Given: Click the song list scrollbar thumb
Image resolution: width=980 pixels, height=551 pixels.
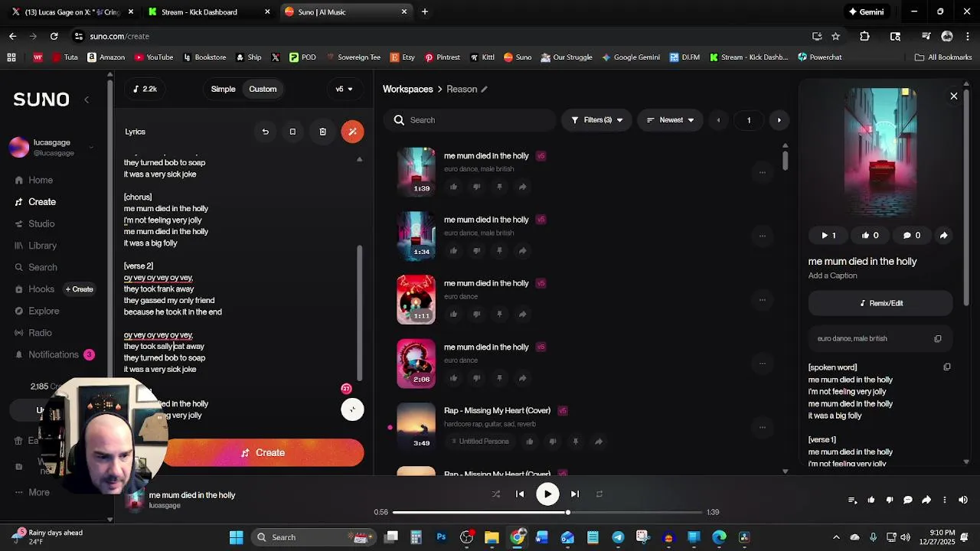Looking at the screenshot, I should 785,159.
